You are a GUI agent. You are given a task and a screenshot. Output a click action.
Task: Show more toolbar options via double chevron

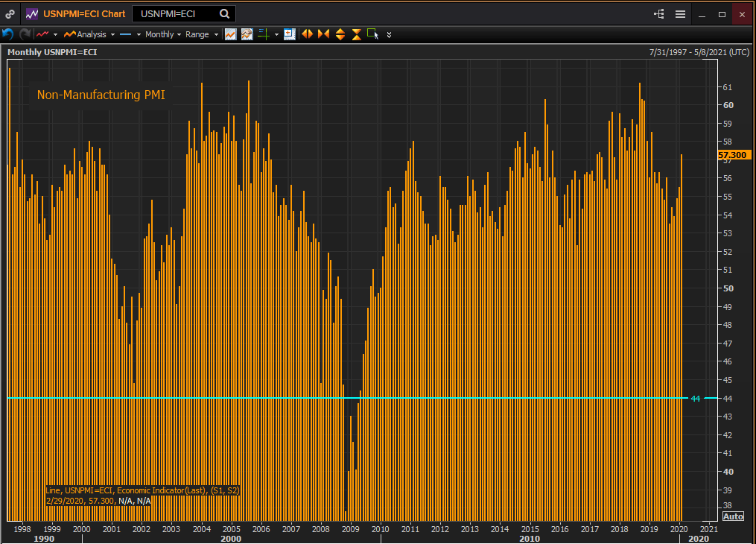(389, 34)
